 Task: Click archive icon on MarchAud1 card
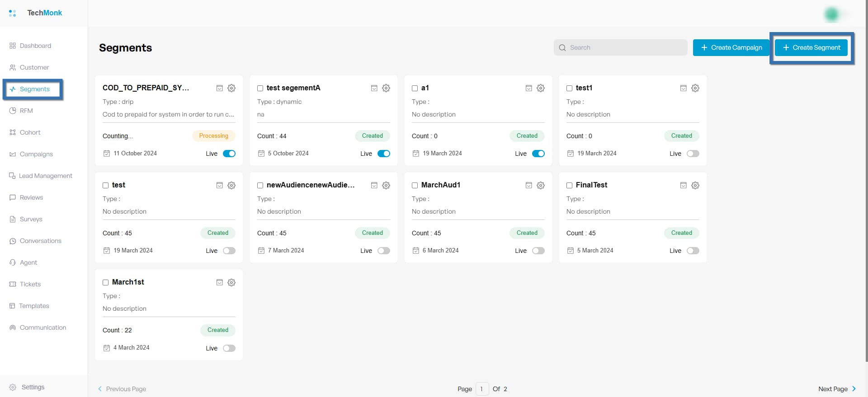tap(529, 185)
